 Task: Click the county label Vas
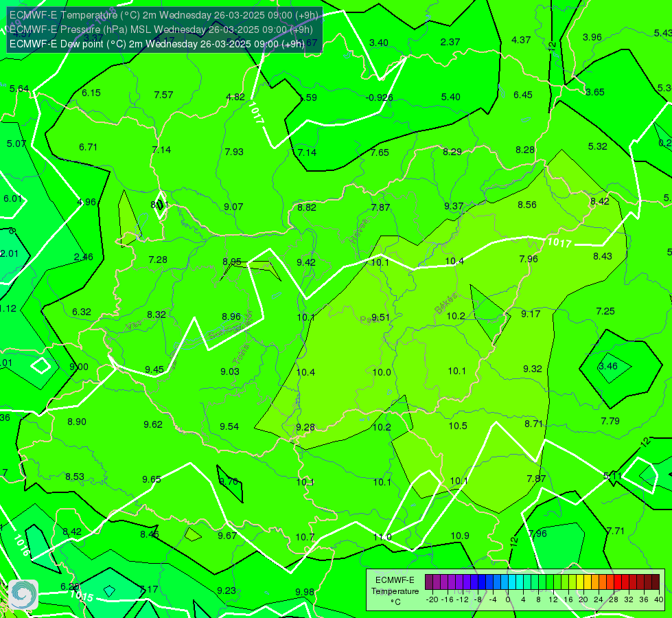click(134, 325)
